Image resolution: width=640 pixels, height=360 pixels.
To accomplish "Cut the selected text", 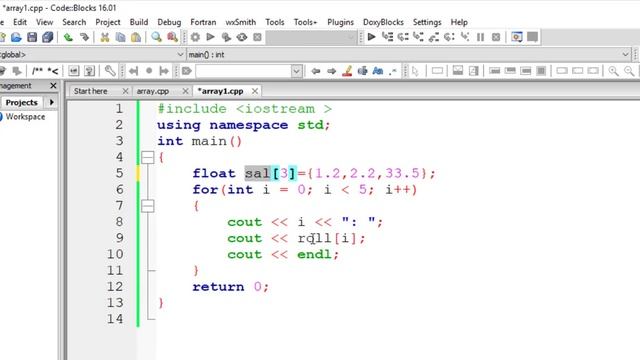I will pyautogui.click(x=105, y=38).
